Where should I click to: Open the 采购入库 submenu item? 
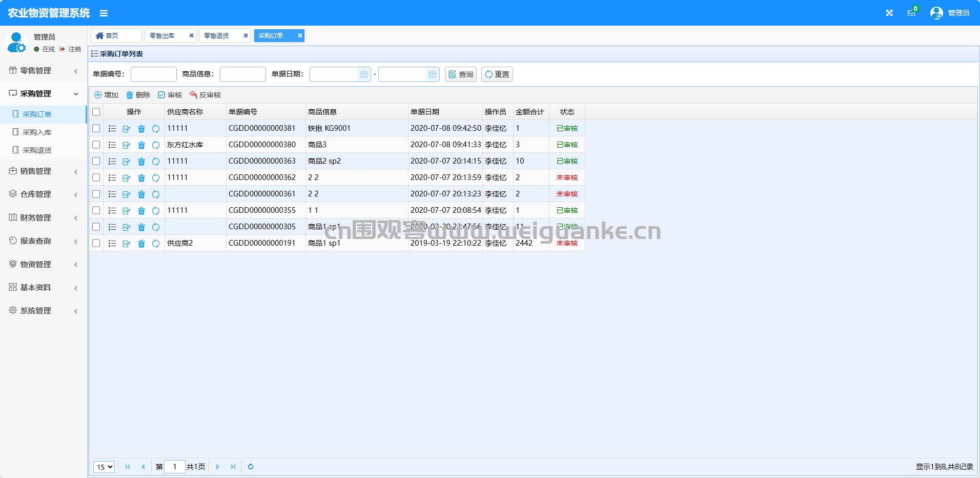click(37, 132)
